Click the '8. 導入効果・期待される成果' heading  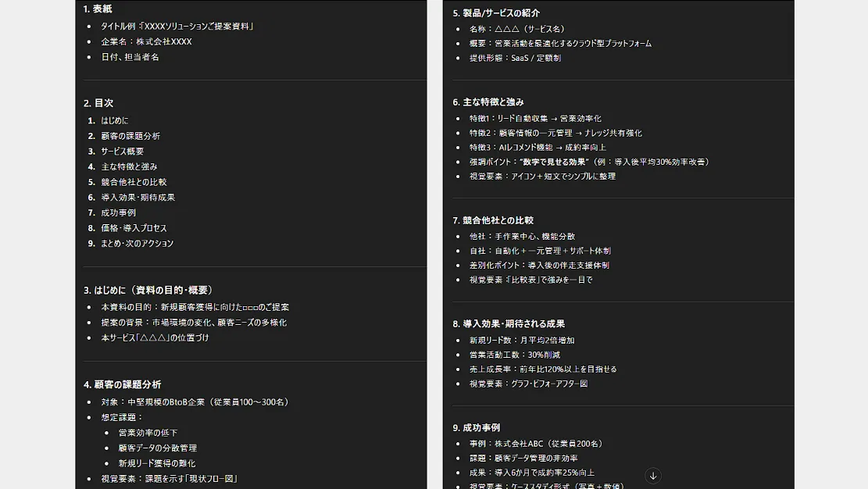click(509, 323)
